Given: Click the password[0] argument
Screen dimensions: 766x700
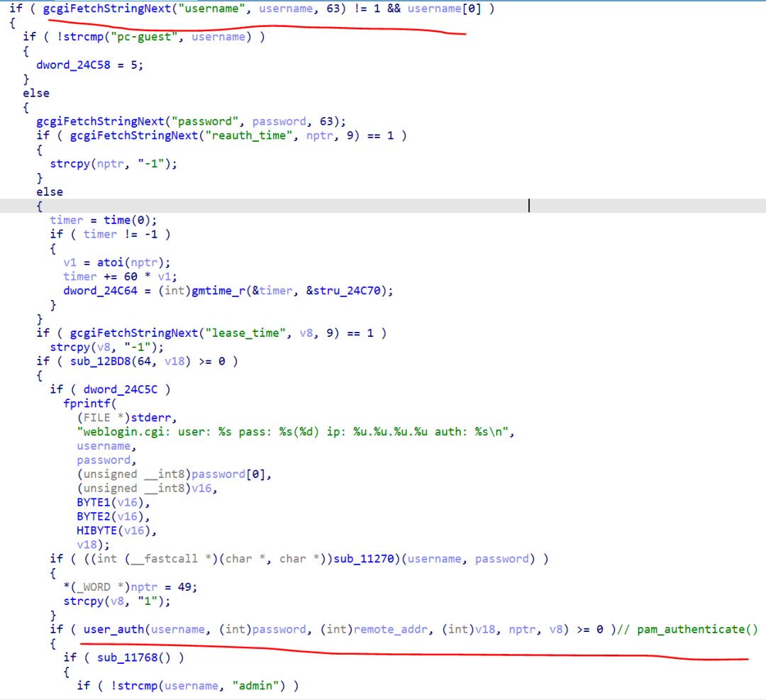Looking at the screenshot, I should (228, 474).
